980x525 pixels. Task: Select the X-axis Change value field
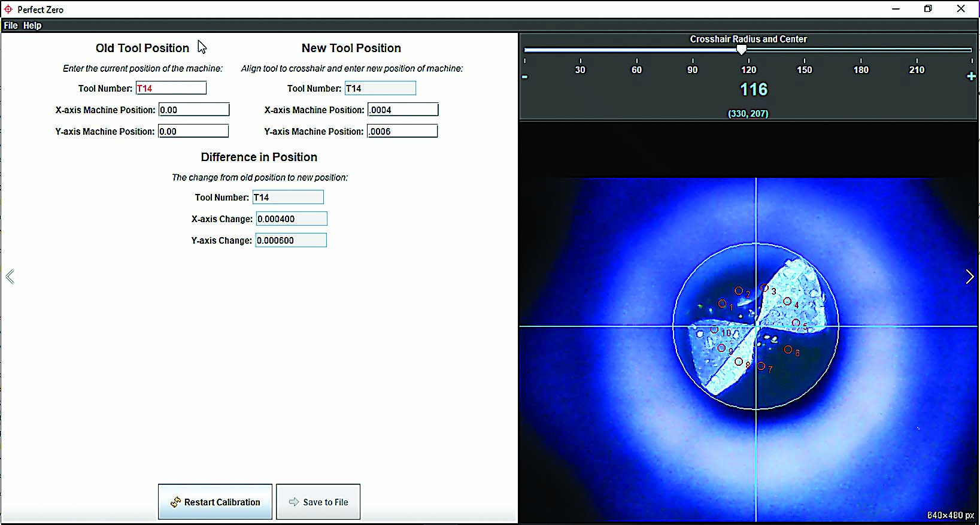(x=292, y=219)
